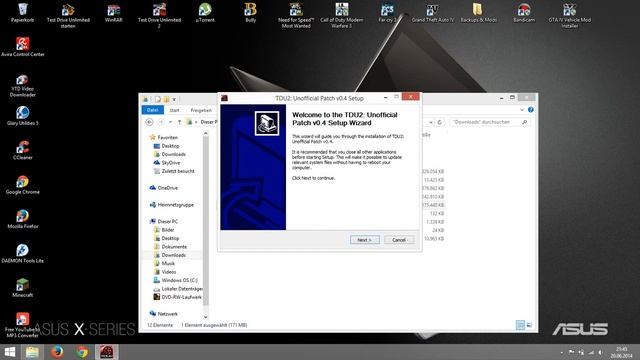Viewport: 640px width, 360px height.
Task: Select the Avira Control Center icon
Action: coord(22,47)
